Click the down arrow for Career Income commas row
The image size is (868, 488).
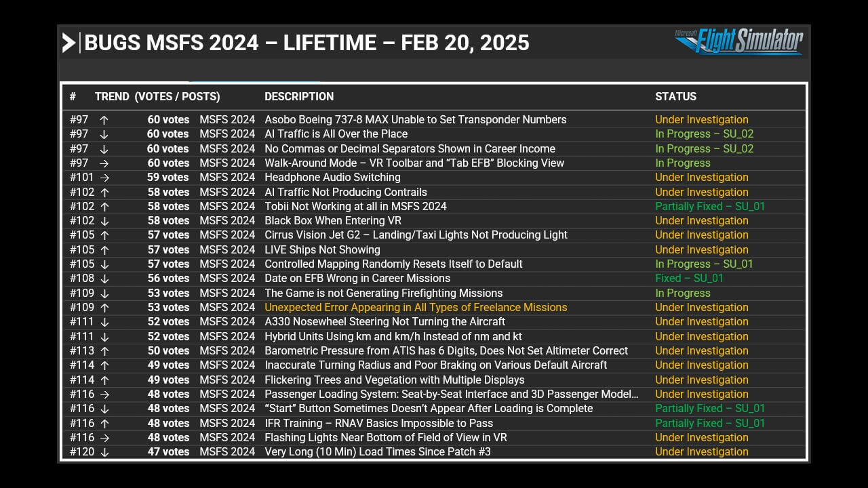[104, 149]
